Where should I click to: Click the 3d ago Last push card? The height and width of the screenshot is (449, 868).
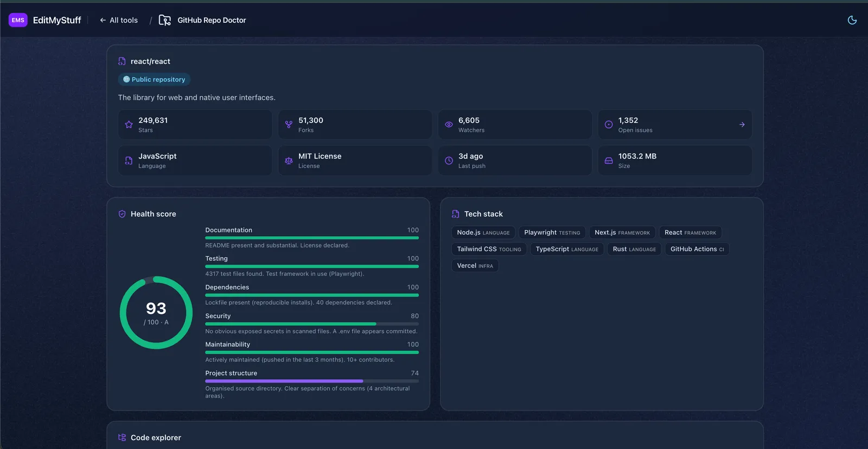515,161
